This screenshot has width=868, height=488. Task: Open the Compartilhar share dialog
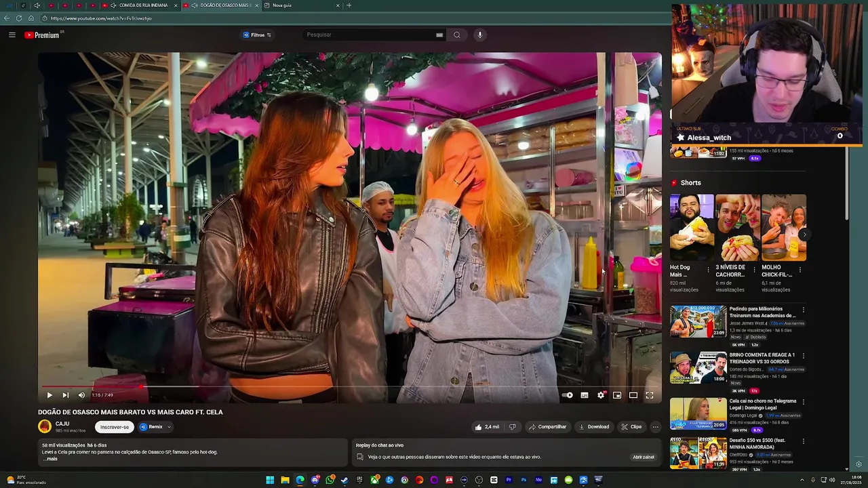coord(547,427)
